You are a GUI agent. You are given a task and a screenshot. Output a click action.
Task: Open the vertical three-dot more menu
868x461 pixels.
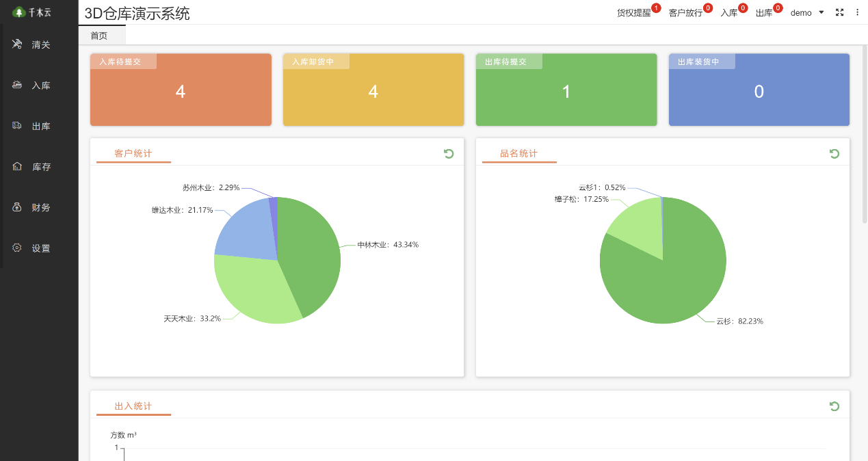tap(857, 12)
